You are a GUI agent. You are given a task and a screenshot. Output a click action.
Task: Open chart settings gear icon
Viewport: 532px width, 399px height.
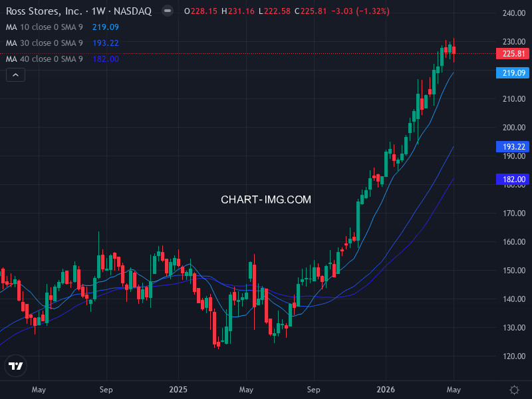(x=514, y=390)
